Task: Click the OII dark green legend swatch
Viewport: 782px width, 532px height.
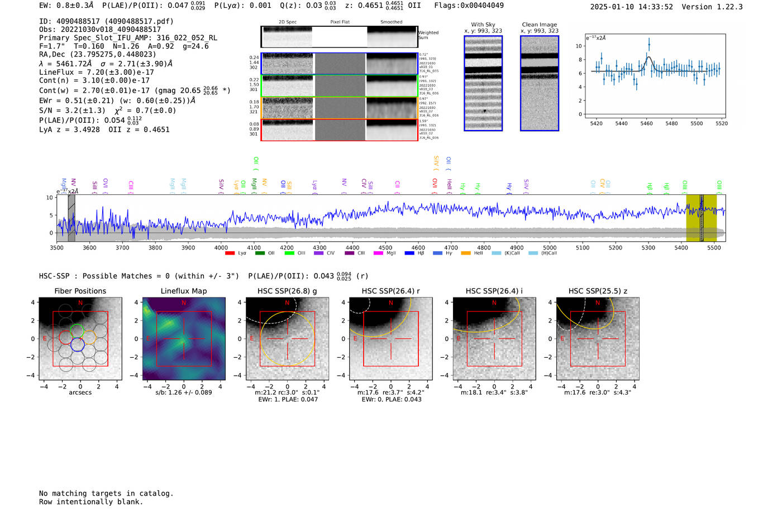Action: click(260, 253)
